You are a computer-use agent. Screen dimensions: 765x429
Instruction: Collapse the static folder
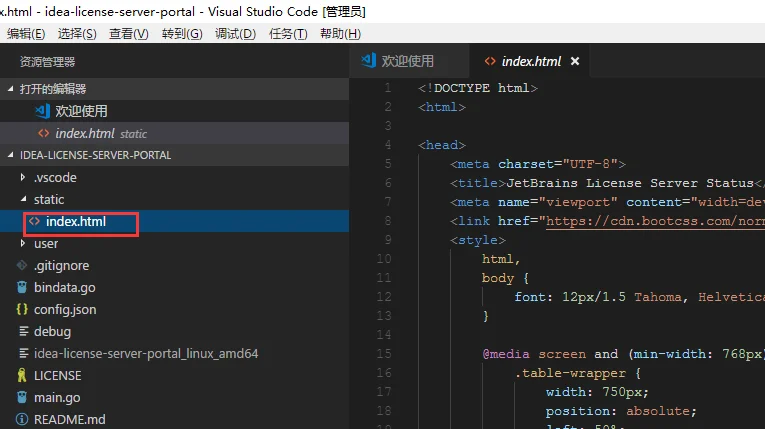(x=23, y=200)
